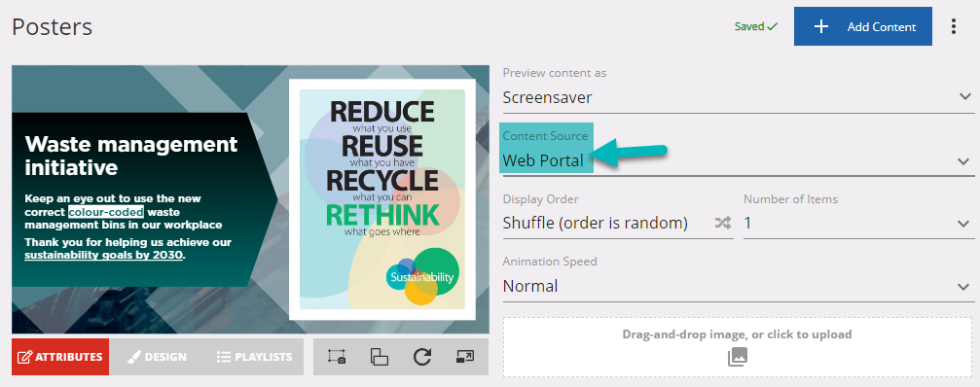Screen dimensions: 980x387
Task: Click the drag-and-drop image upload area
Action: (x=738, y=347)
